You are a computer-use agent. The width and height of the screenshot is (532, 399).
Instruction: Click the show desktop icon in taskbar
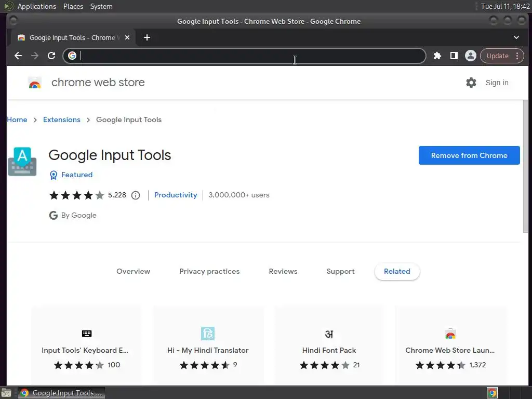coord(6,393)
